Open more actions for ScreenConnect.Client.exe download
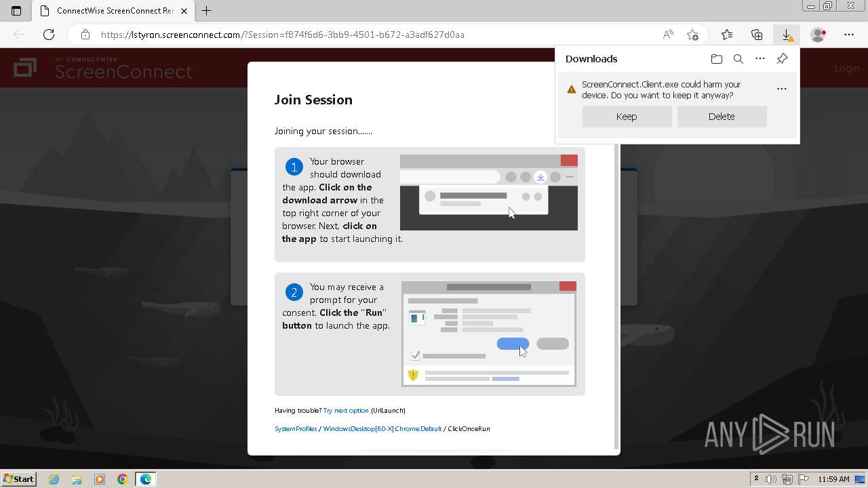868x488 pixels. point(782,89)
